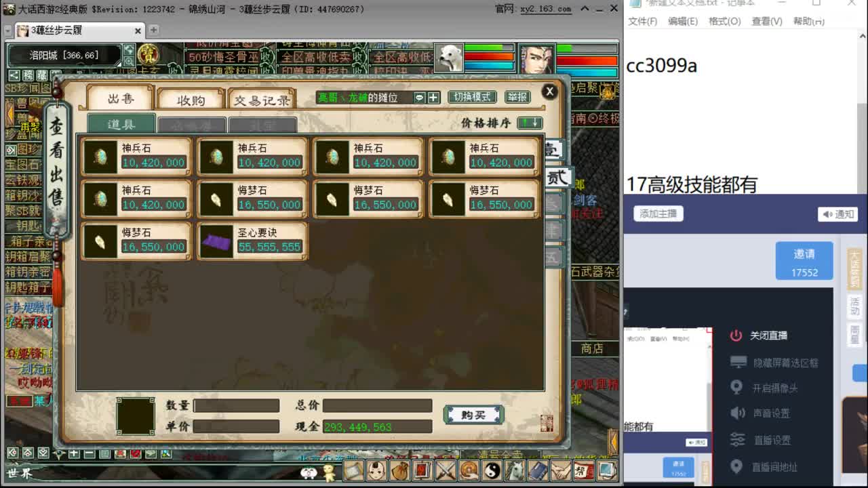The image size is (868, 488).
Task: Click the power icon for 关闭直播
Action: (x=736, y=335)
